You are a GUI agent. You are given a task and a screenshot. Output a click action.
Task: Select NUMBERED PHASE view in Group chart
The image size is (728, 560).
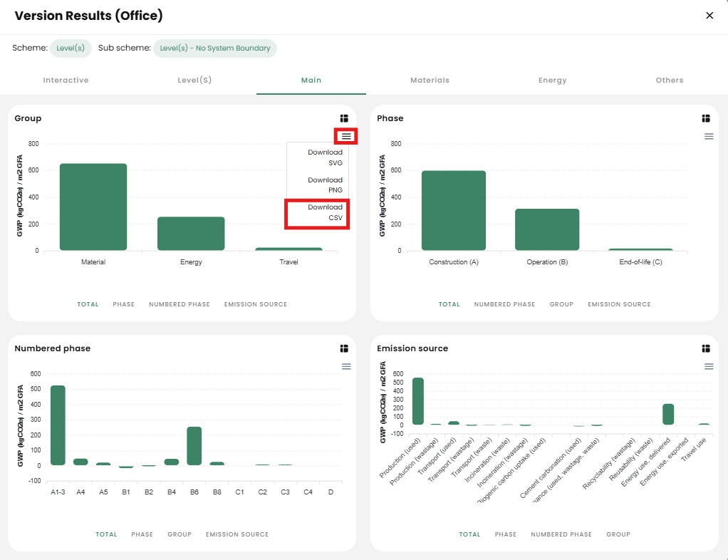coord(180,304)
